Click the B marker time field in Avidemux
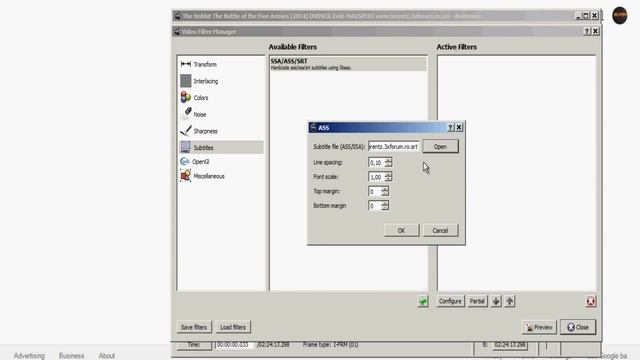Viewport: 640px width, 360px height. coord(510,345)
